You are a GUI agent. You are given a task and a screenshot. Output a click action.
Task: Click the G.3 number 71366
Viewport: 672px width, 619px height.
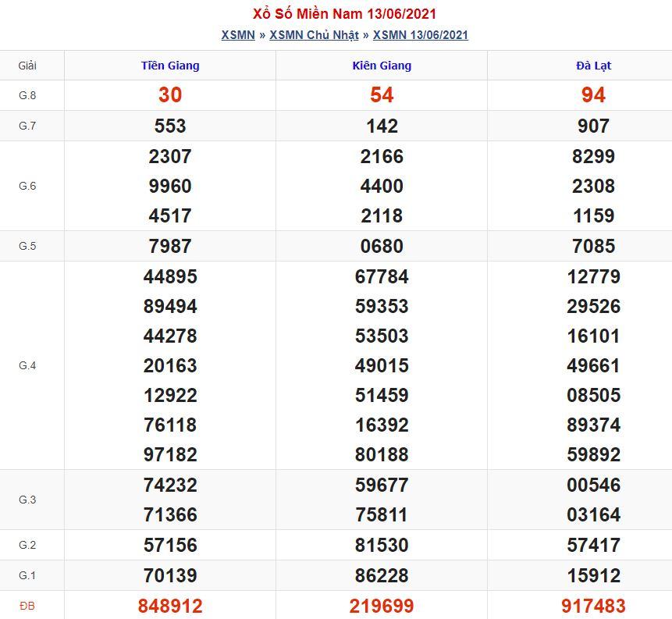(x=170, y=514)
